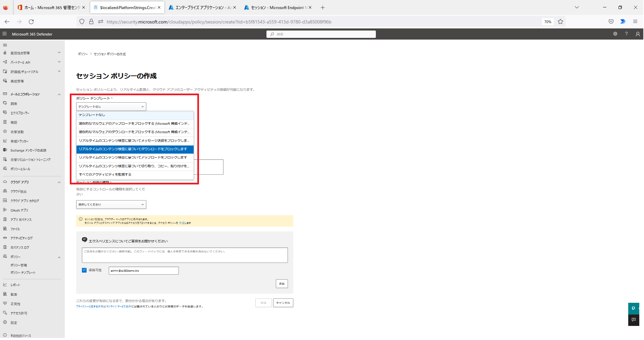
Task: Click the 送信 feedback button
Action: [x=282, y=284]
